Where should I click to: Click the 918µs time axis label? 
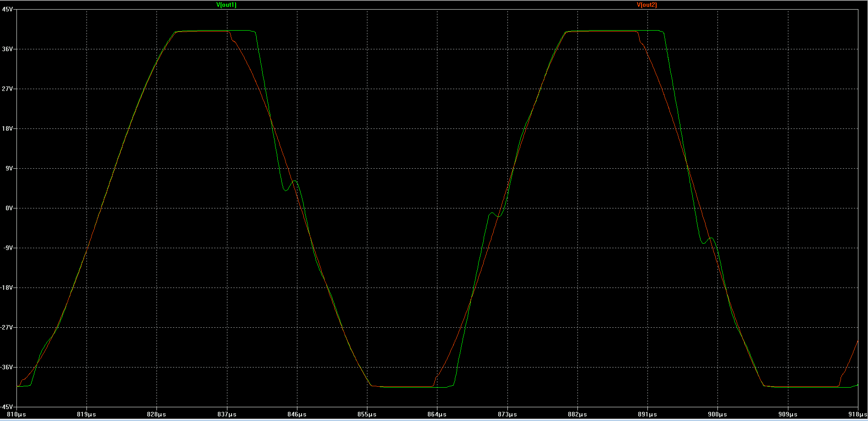tap(857, 414)
